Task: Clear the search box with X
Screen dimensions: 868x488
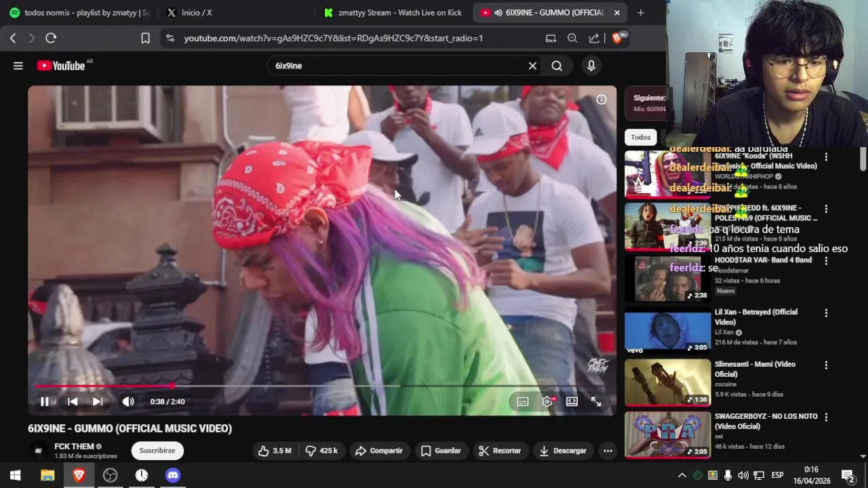Action: coord(532,66)
